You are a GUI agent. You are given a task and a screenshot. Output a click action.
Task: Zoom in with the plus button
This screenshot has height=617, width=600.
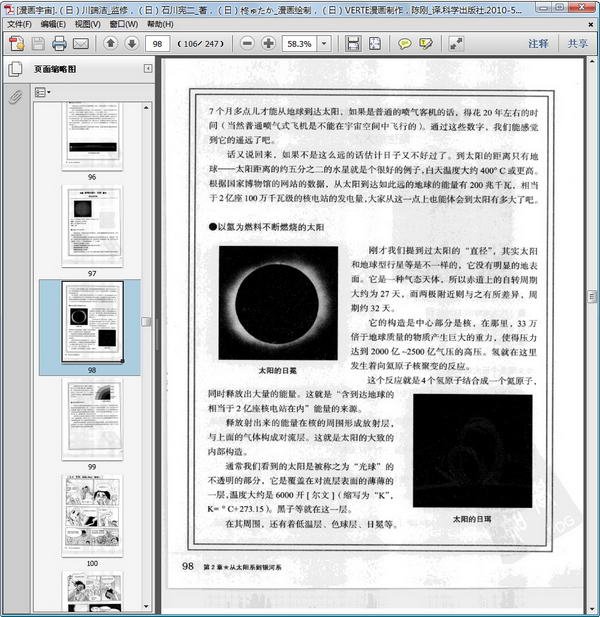coord(269,43)
